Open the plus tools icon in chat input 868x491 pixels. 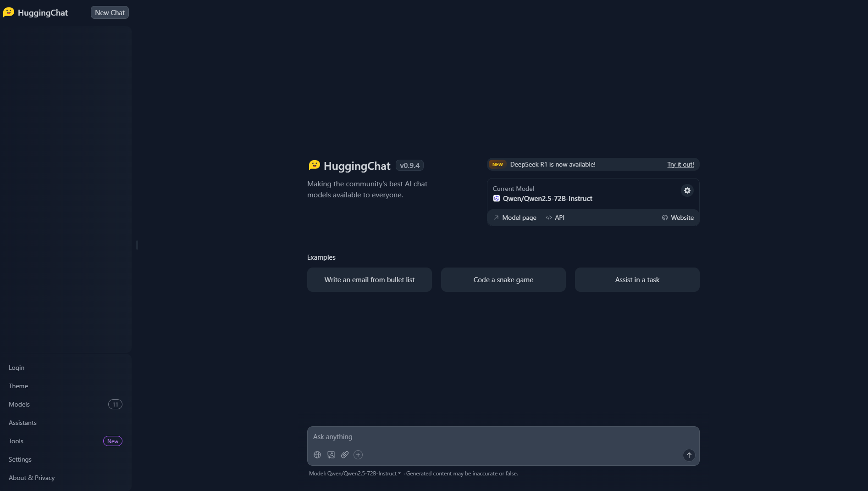(x=358, y=455)
